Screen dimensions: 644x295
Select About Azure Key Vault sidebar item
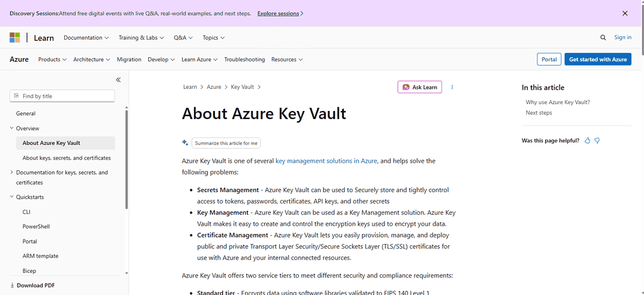[66, 143]
